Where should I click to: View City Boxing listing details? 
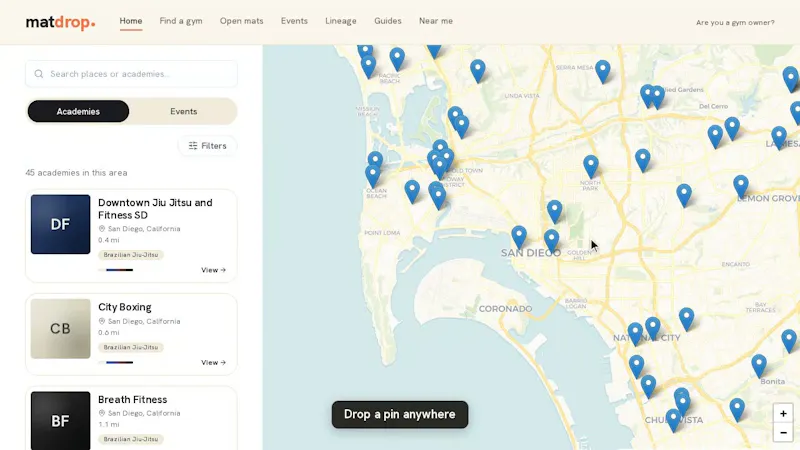213,362
